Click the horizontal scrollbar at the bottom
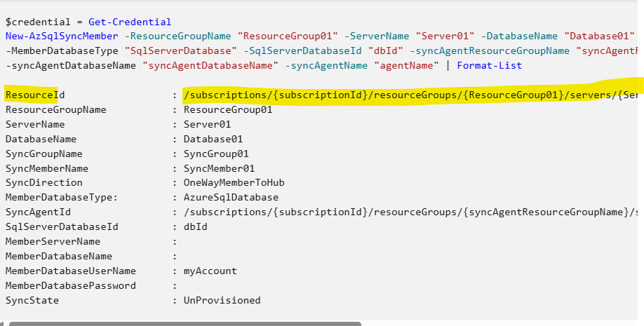This screenshot has height=326, width=644. click(185, 324)
